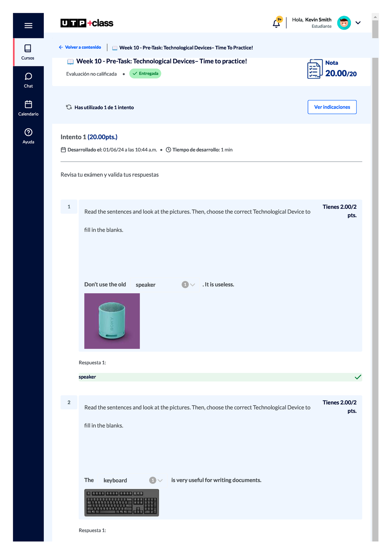Click the Sony speaker picture
Viewport: 392px width, 555px height.
[x=112, y=321]
